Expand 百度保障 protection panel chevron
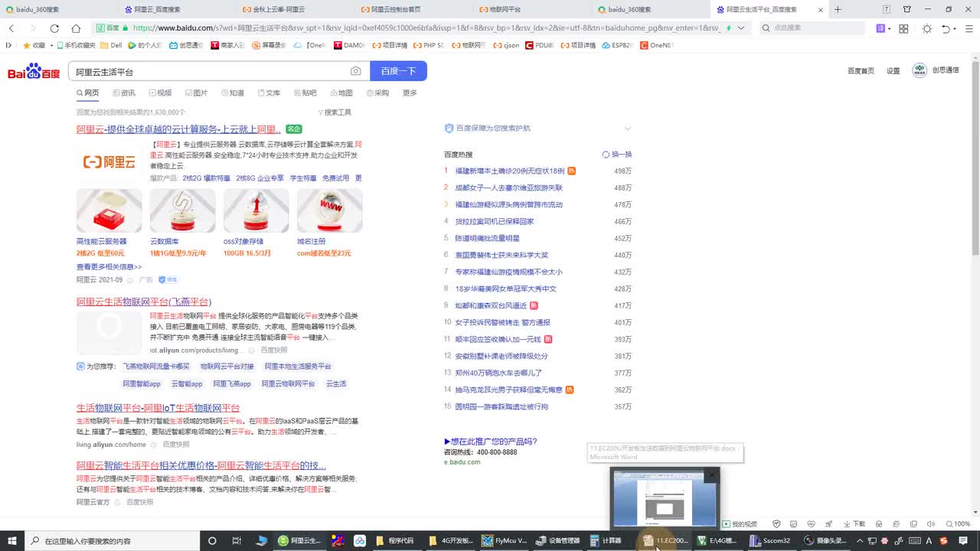This screenshot has height=551, width=980. 628,129
